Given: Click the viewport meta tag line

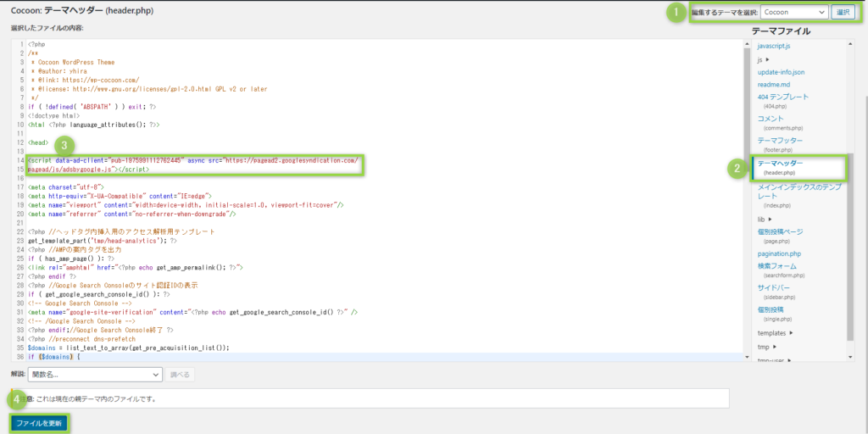Looking at the screenshot, I should click(186, 205).
